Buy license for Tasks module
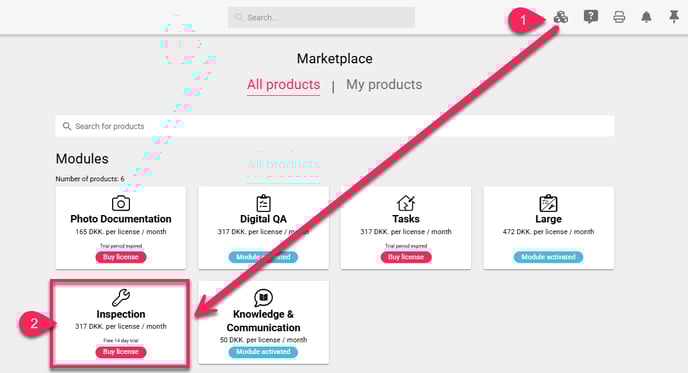This screenshot has height=373, width=688. pyautogui.click(x=406, y=257)
